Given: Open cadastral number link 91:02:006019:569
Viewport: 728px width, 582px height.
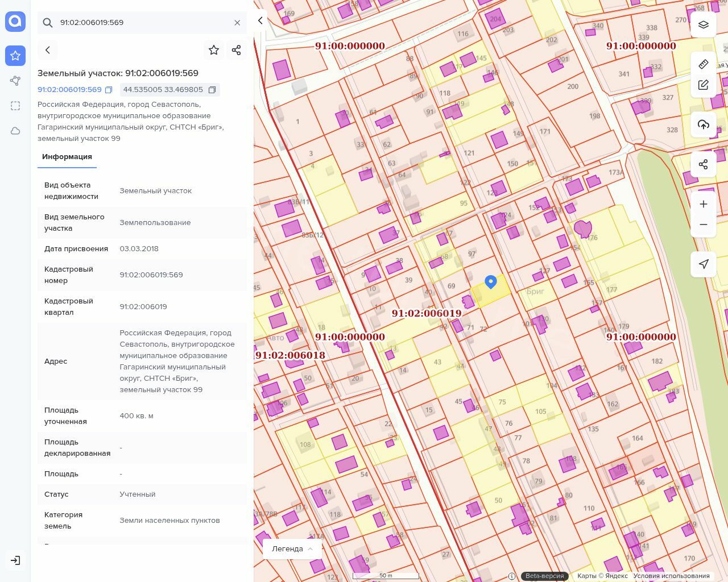Looking at the screenshot, I should click(x=69, y=90).
